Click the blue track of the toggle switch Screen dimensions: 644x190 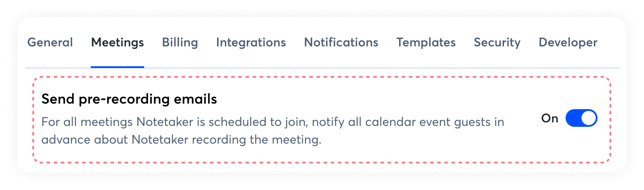click(x=574, y=118)
